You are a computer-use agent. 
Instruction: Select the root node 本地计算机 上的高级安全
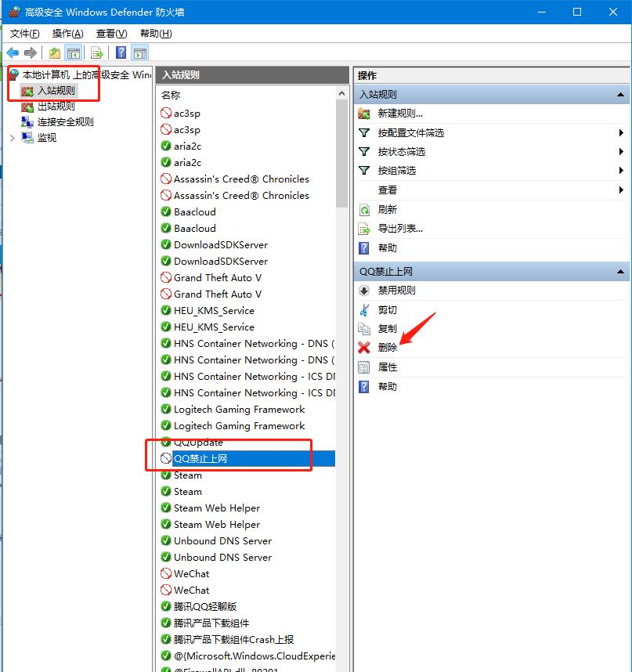[x=87, y=75]
